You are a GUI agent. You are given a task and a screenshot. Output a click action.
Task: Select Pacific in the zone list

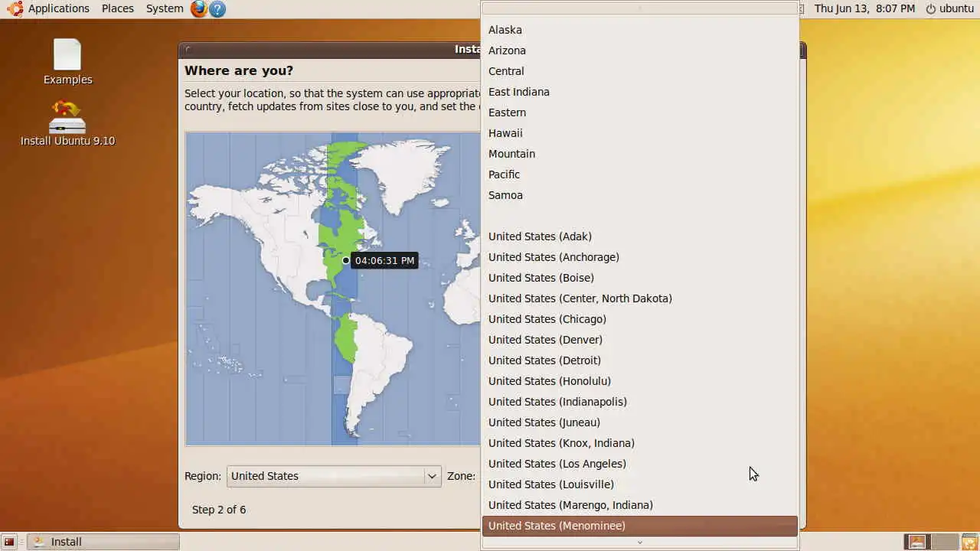tap(639, 174)
